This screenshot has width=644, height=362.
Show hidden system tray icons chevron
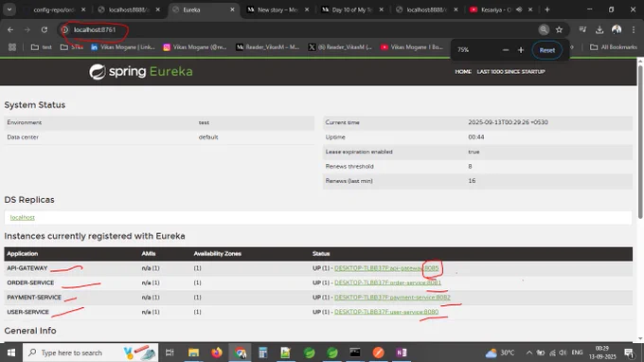point(529,353)
